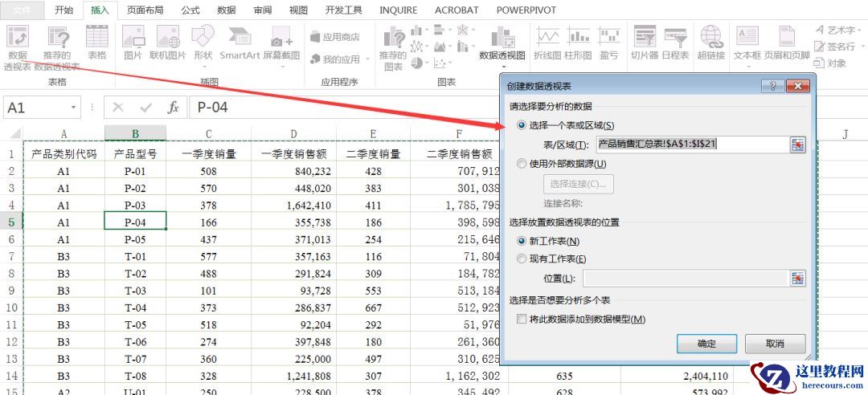
Task: Expand the 形状 dropdown arrow
Action: 203,67
